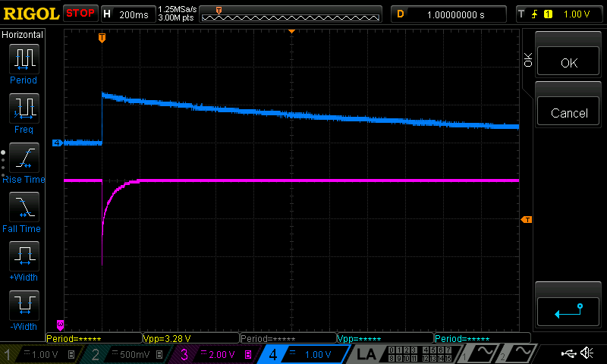Click the trigger level 1.00 V readout
The image size is (607, 364).
pos(577,14)
